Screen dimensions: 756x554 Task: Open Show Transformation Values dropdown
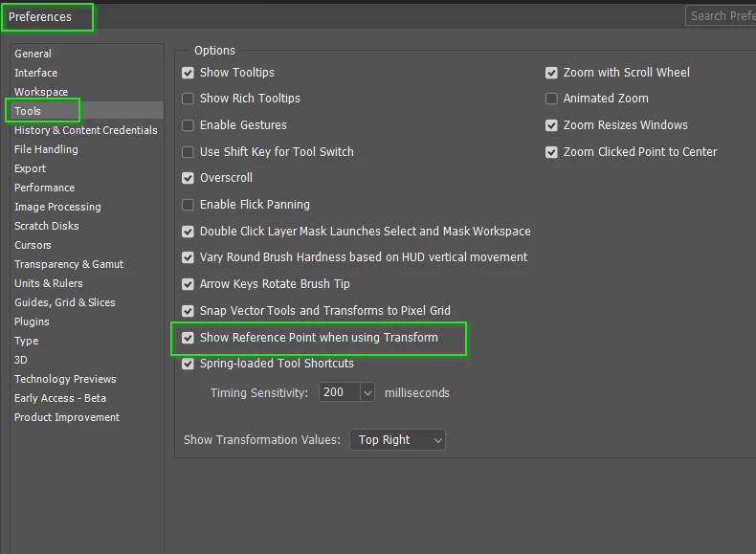(398, 440)
